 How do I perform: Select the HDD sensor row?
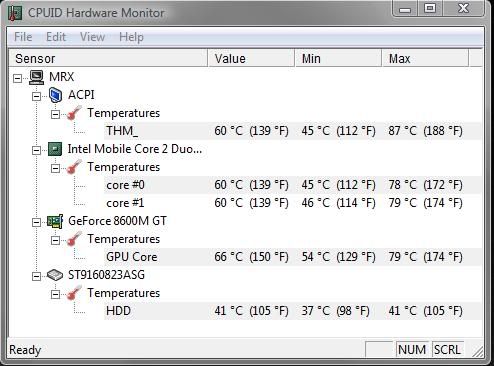pyautogui.click(x=293, y=311)
